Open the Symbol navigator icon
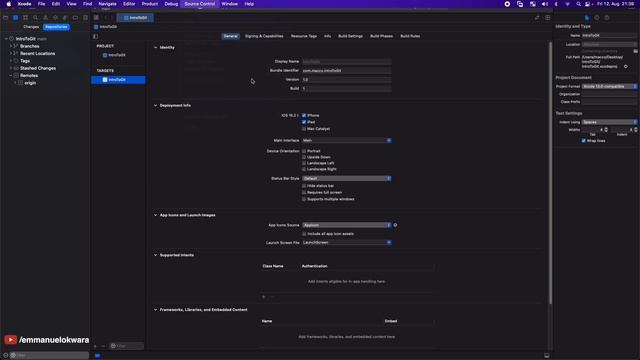This screenshot has height=360, width=640. coord(25,18)
